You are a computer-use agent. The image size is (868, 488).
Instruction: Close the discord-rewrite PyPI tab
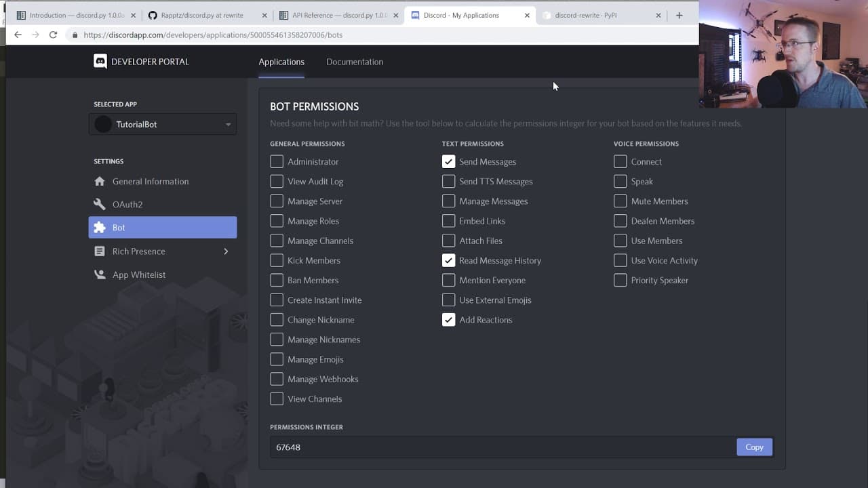[x=658, y=15]
